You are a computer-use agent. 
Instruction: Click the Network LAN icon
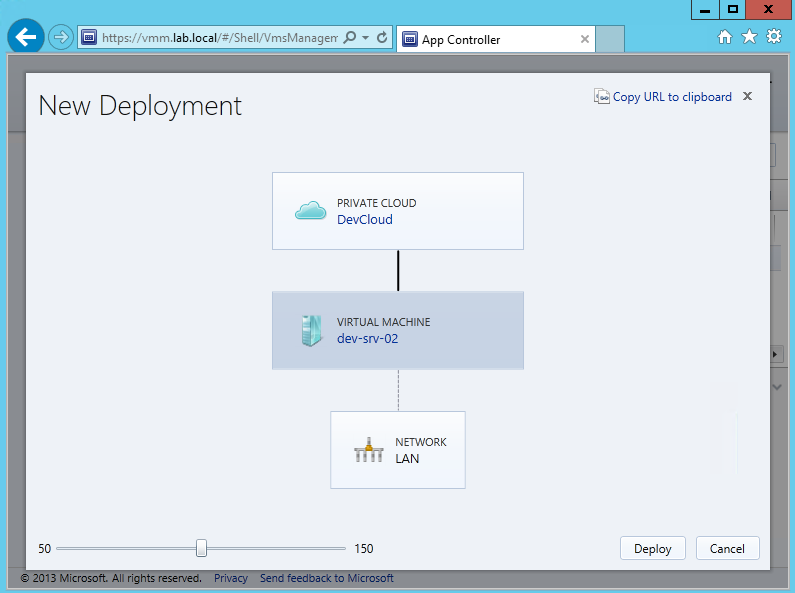click(369, 450)
